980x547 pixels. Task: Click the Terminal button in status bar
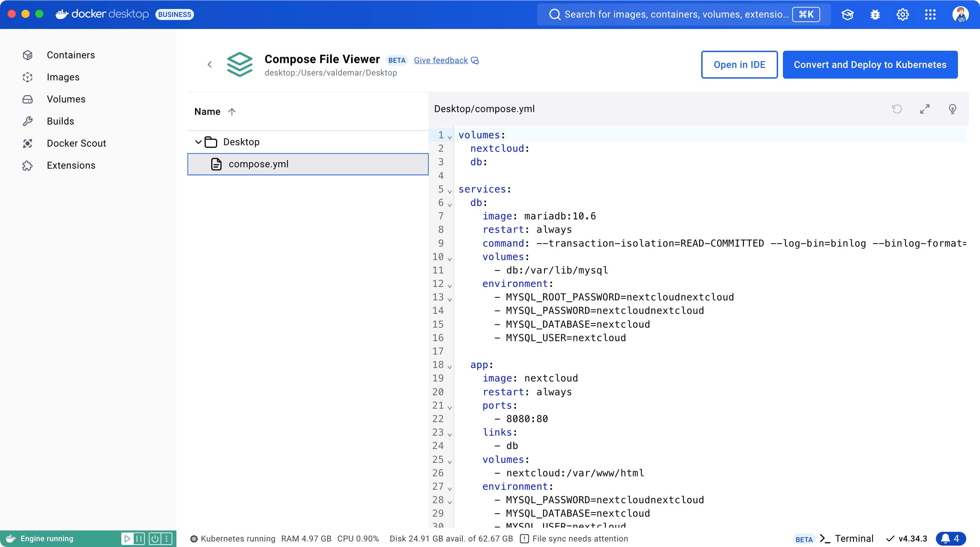pyautogui.click(x=847, y=538)
